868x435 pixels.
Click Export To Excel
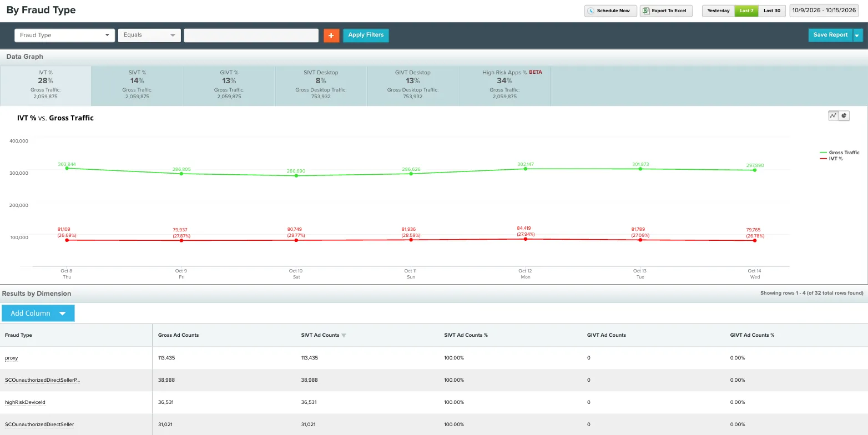[666, 11]
